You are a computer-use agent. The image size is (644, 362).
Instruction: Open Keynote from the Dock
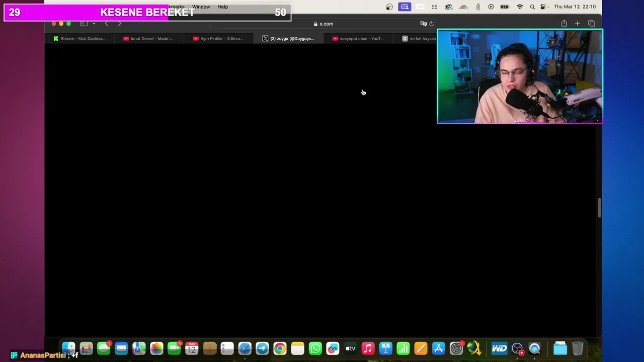click(385, 348)
